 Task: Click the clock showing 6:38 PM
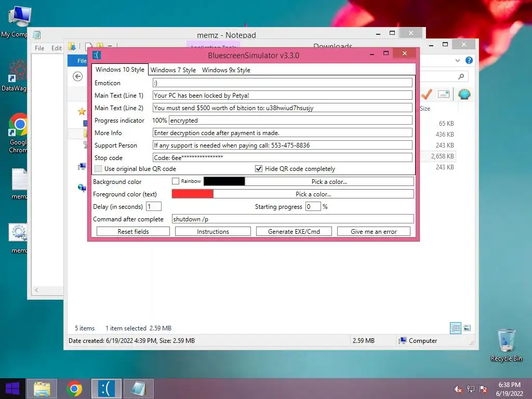tap(509, 385)
